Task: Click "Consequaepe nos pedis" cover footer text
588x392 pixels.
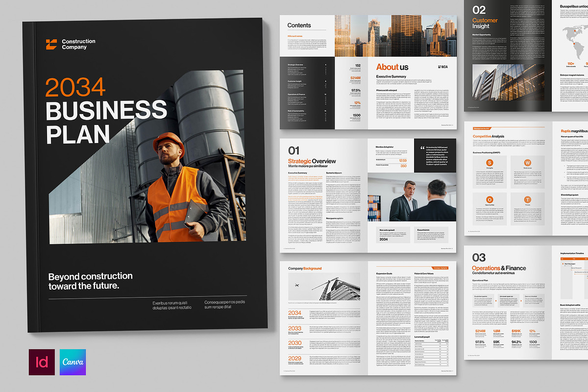Action: point(224,303)
